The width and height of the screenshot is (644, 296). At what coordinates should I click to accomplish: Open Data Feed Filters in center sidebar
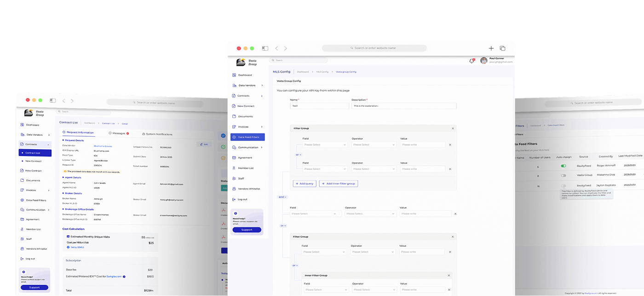pos(247,137)
